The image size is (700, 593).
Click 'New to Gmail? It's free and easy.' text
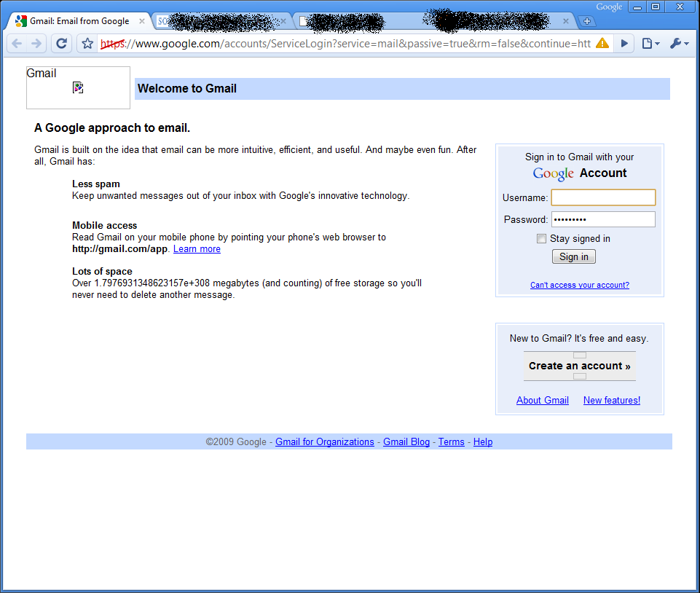(x=579, y=339)
